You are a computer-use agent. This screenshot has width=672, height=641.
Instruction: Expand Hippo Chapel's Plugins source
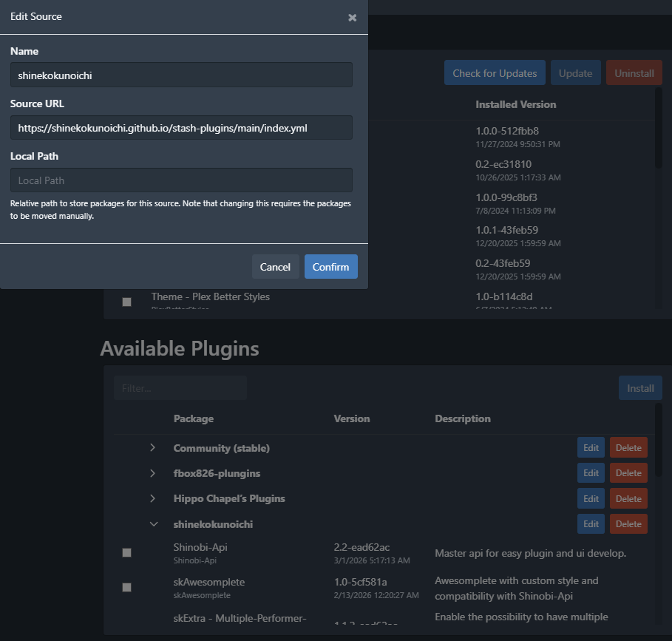tap(153, 498)
